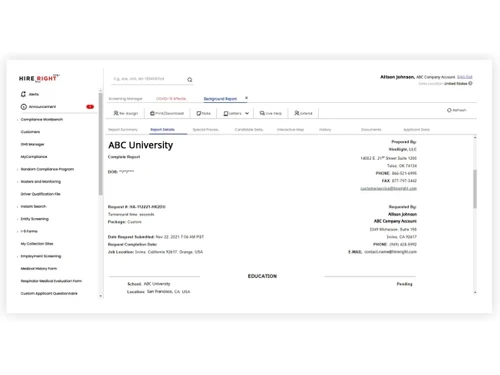Image resolution: width=500 pixels, height=375 pixels.
Task: Open the Special Process tab
Action: point(206,130)
